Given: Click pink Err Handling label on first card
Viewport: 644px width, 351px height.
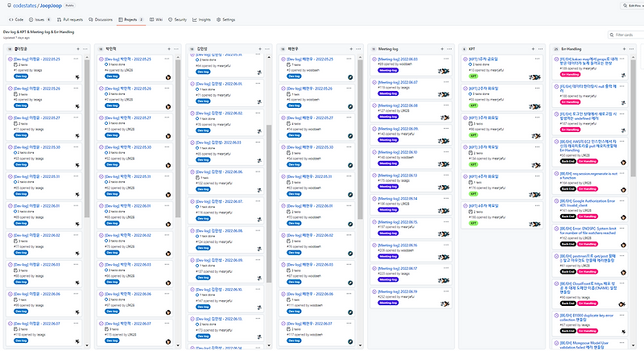Looking at the screenshot, I should (571, 75).
